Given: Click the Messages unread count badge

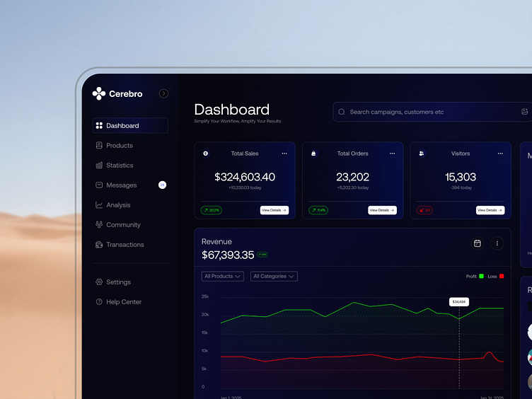Looking at the screenshot, I should pyautogui.click(x=162, y=185).
